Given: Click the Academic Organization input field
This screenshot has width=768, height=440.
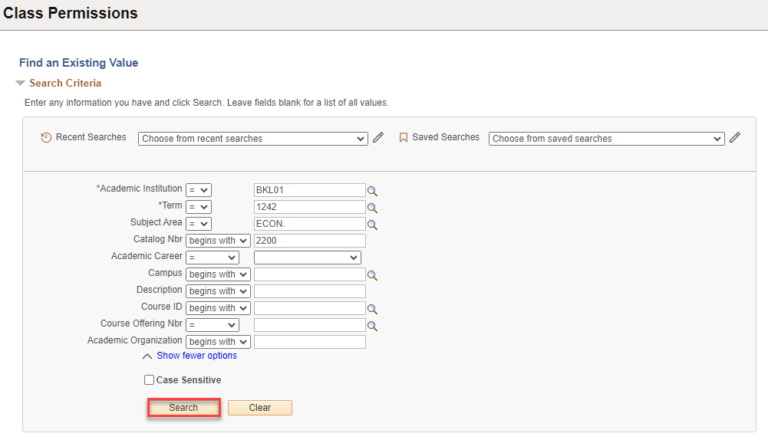Looking at the screenshot, I should pyautogui.click(x=309, y=342).
